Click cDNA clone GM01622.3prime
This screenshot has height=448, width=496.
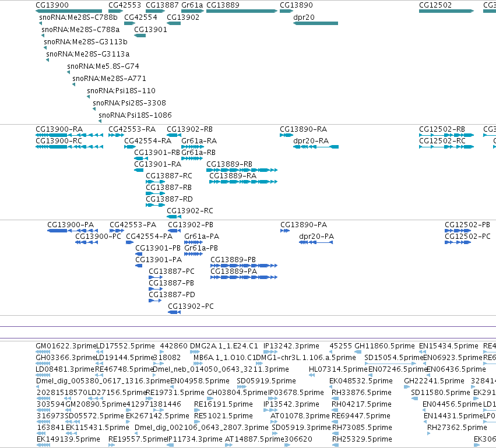43,352
